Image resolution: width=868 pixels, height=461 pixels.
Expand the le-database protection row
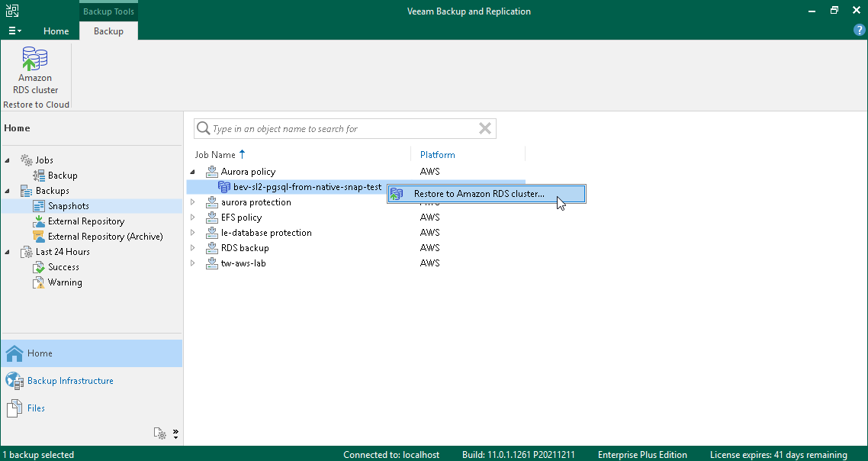tap(193, 233)
